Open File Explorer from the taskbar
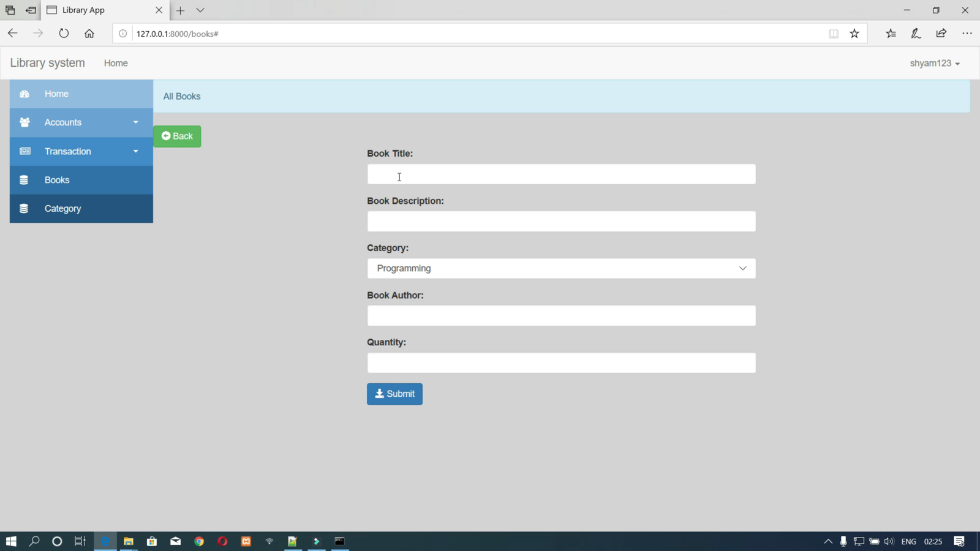 pyautogui.click(x=129, y=541)
